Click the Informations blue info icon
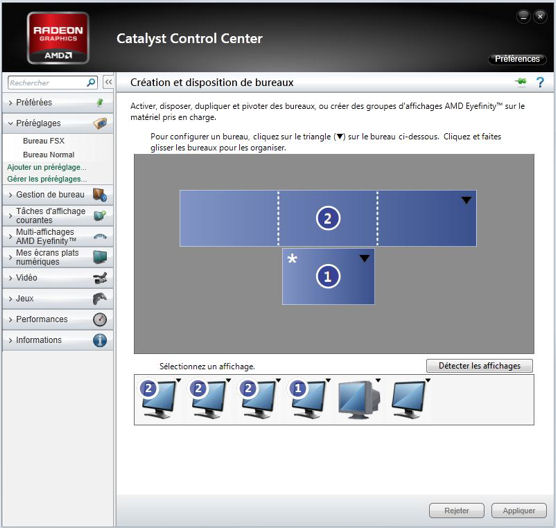 coord(100,340)
